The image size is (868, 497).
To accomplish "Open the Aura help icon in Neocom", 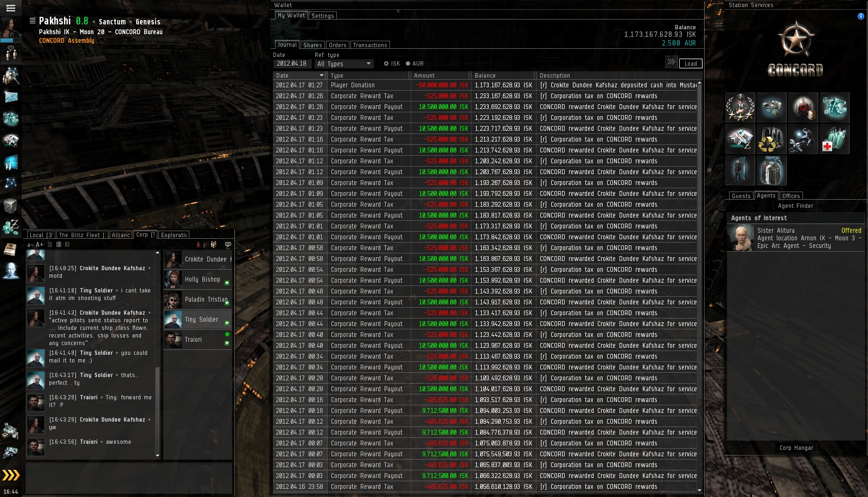I will (10, 271).
